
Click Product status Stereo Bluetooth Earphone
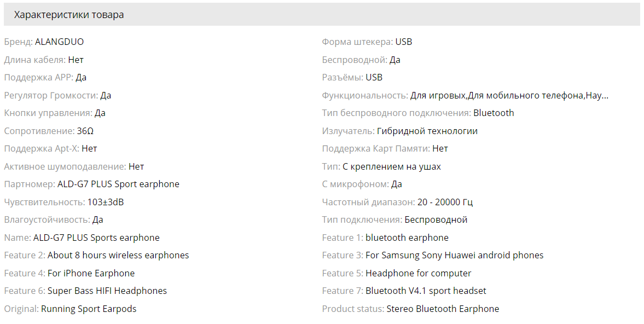(443, 309)
